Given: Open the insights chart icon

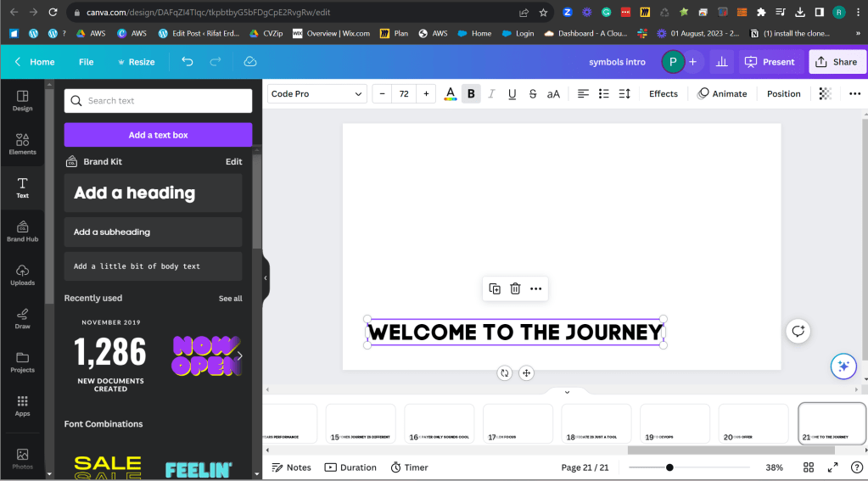Looking at the screenshot, I should 722,62.
